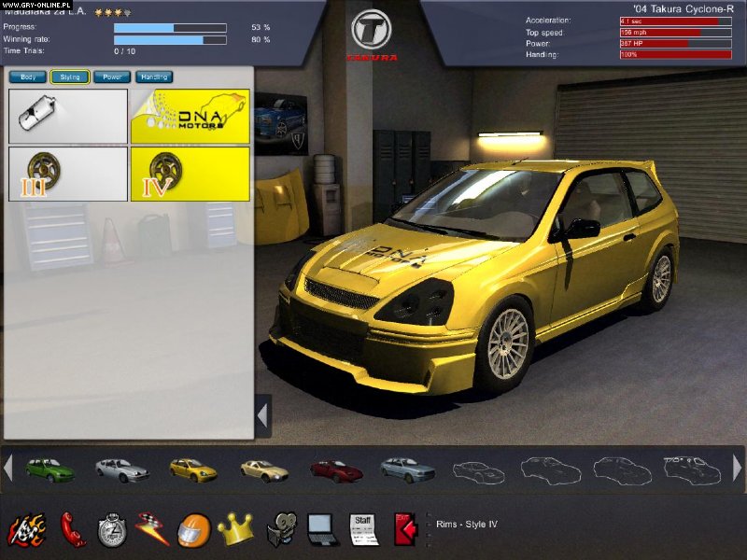Click the red telephone icon

click(x=72, y=529)
